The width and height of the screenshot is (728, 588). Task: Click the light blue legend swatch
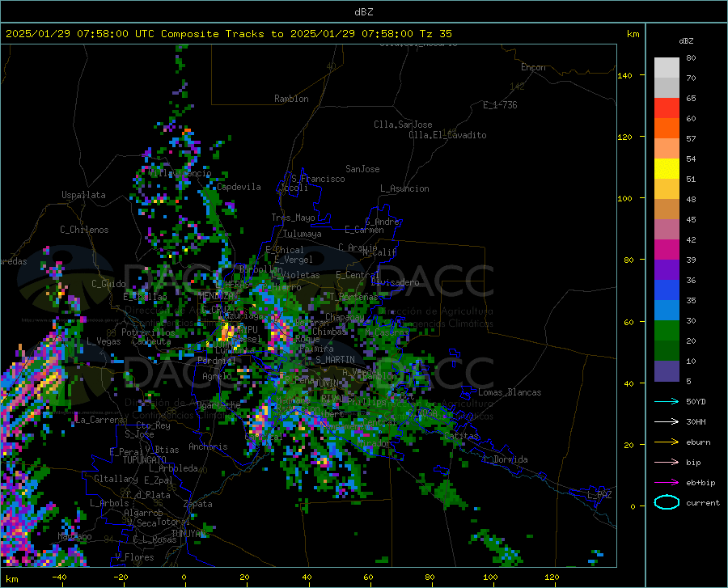pos(667,311)
